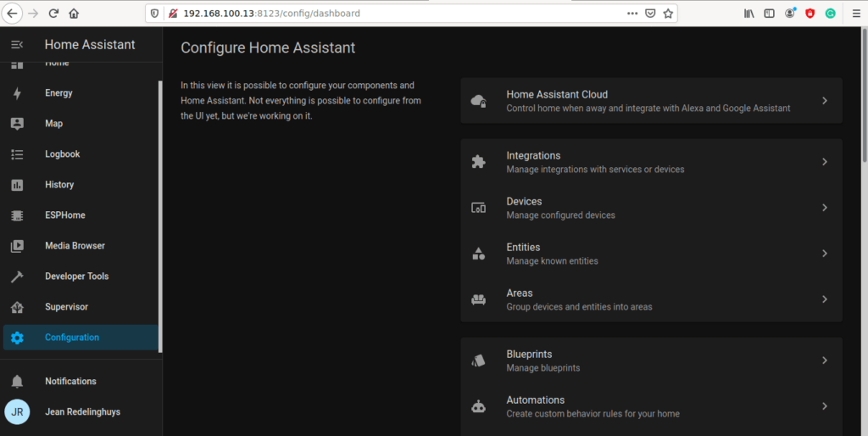Open the Firefox hamburger menu
This screenshot has height=436, width=868.
click(856, 14)
